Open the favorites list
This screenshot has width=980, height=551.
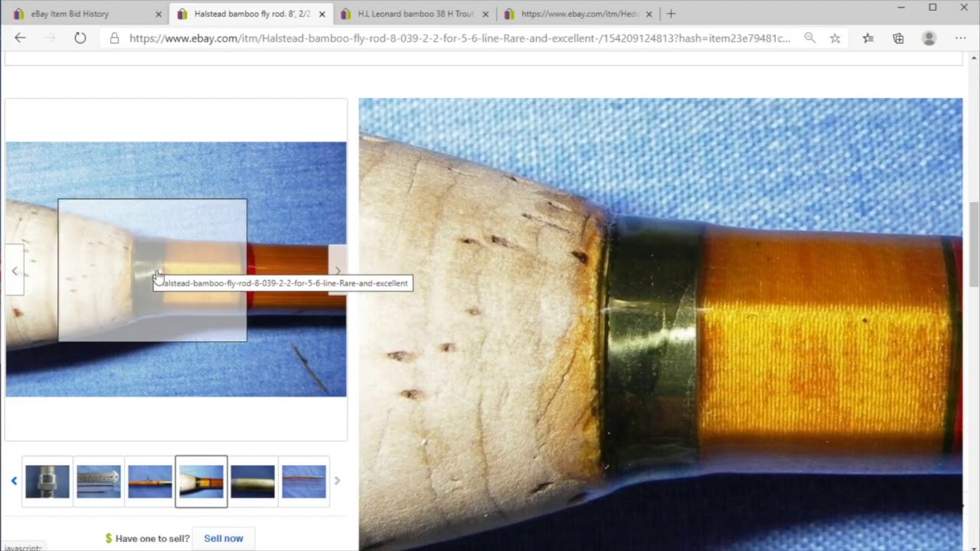[x=867, y=37]
